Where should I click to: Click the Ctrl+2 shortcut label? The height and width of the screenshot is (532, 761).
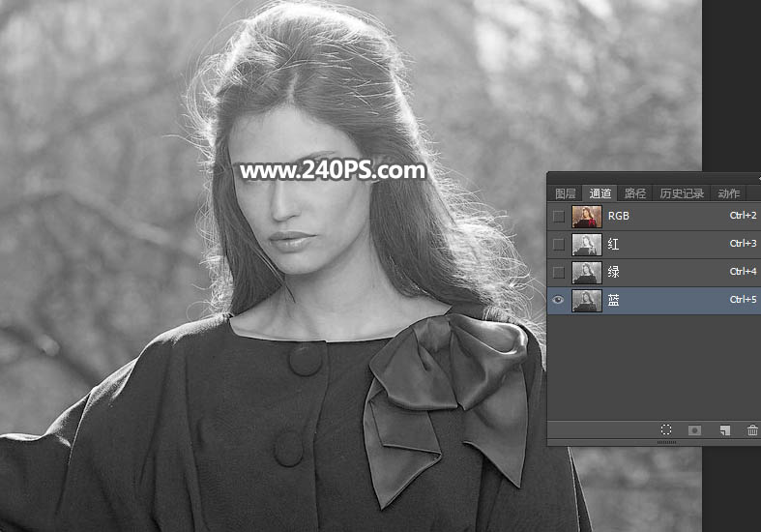click(743, 215)
